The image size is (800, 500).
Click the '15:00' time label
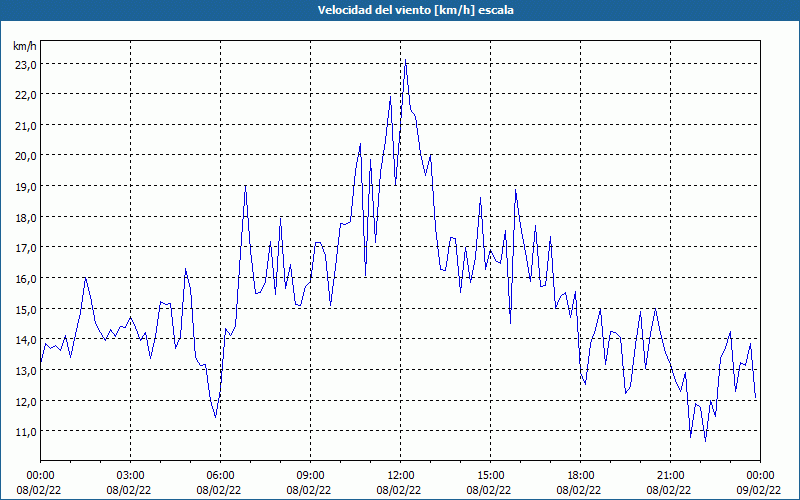[490, 476]
